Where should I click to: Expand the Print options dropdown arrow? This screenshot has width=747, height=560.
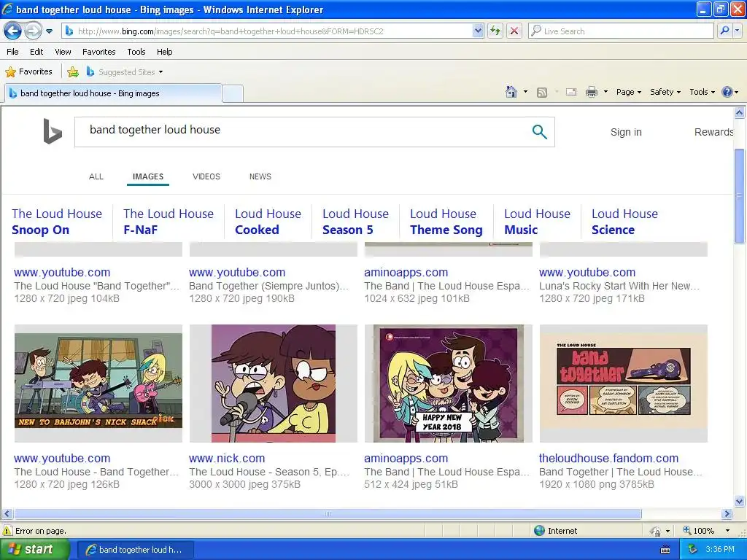pos(605,92)
